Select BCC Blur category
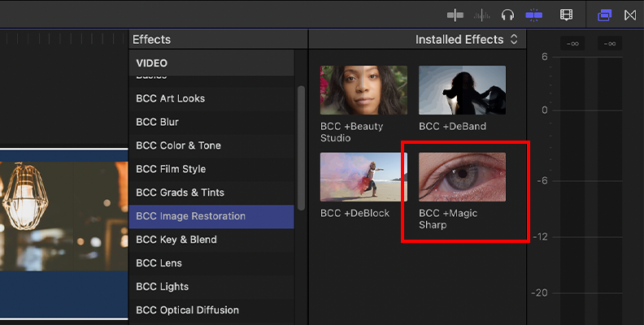Viewport: 644px width, 325px height. point(211,122)
